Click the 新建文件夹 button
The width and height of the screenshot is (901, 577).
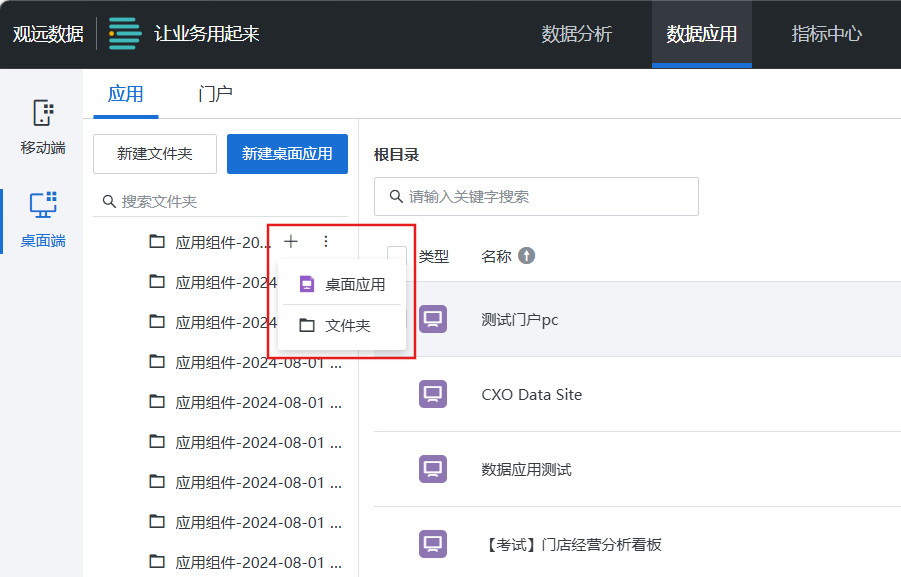pos(155,154)
